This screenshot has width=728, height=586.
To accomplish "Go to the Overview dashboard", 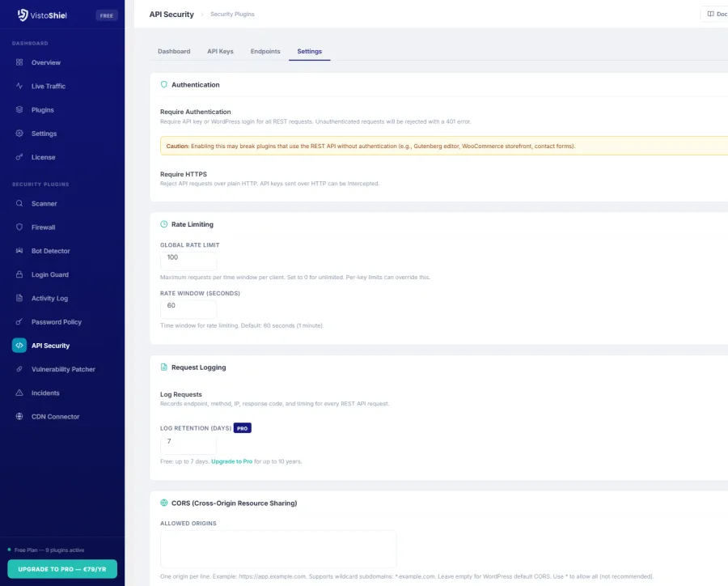I will 44,62.
